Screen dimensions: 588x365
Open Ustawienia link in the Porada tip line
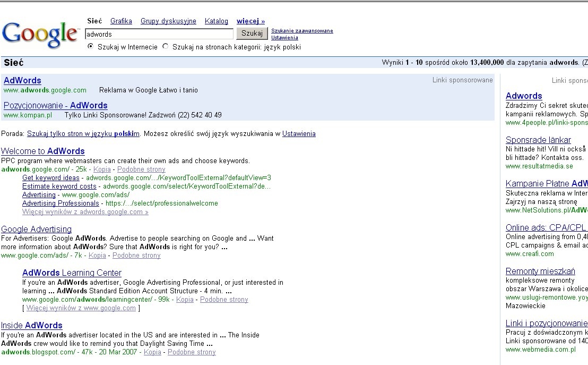299,134
